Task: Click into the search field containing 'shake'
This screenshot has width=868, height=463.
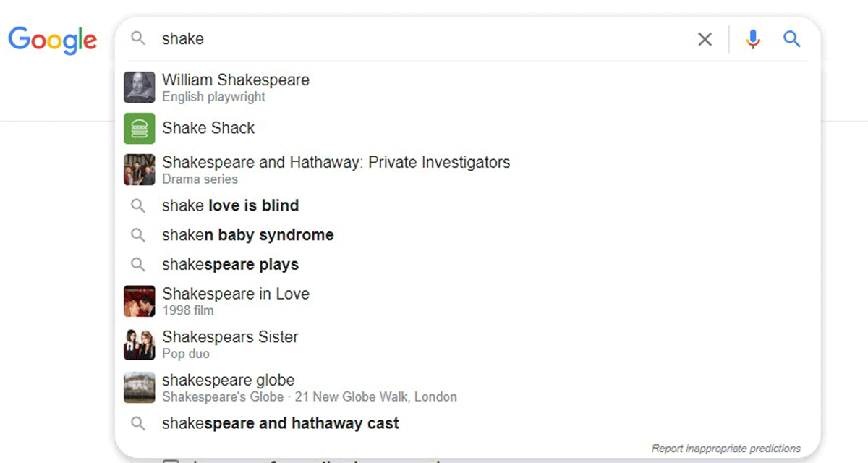Action: 420,39
